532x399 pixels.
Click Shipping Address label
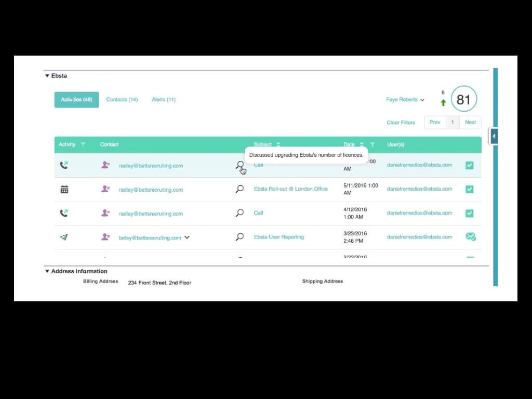click(322, 281)
